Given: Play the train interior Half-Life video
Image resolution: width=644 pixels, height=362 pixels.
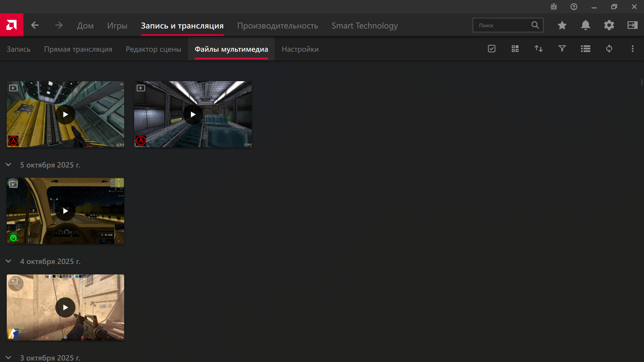Looking at the screenshot, I should click(193, 114).
